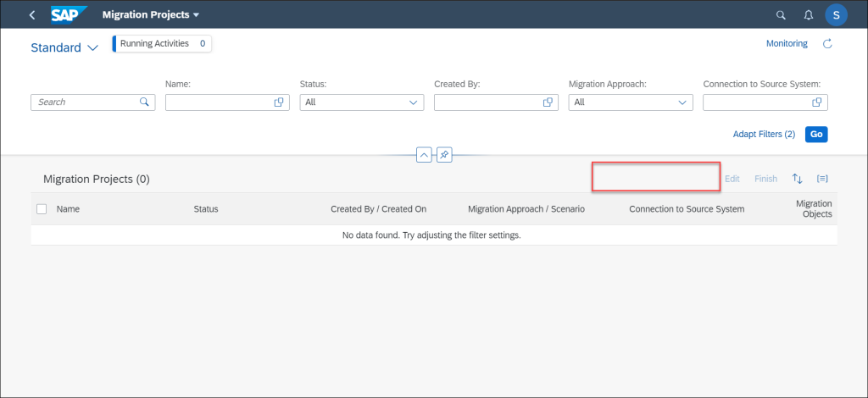Expand the Standard view variant dropdown
The width and height of the screenshot is (868, 398).
point(64,47)
